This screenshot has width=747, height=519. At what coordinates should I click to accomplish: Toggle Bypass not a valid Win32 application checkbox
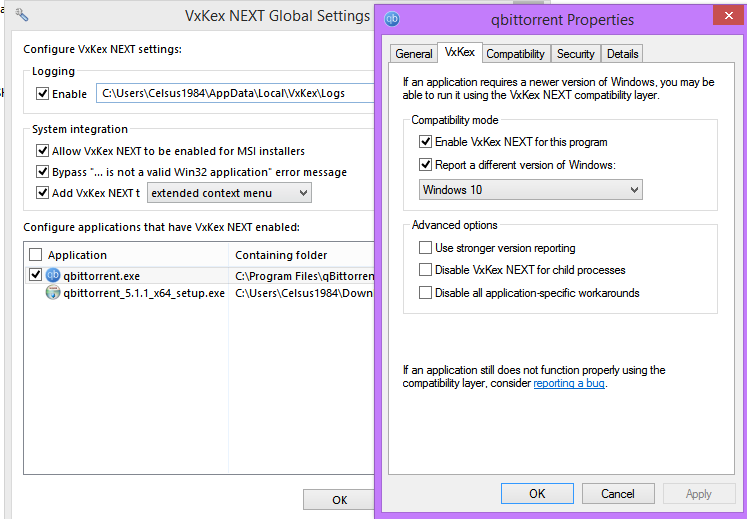(42, 172)
